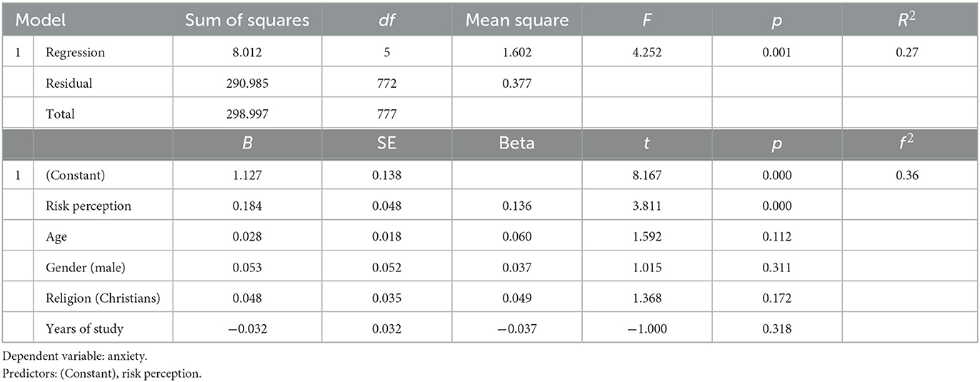This screenshot has width=980, height=382.
Task: Select the Residual row label
Action: click(69, 84)
